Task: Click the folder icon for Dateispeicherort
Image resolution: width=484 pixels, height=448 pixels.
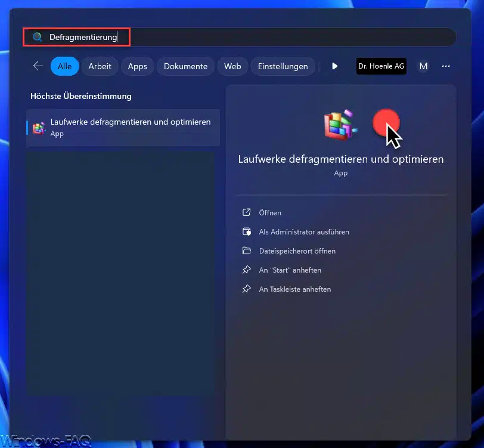Action: point(247,251)
